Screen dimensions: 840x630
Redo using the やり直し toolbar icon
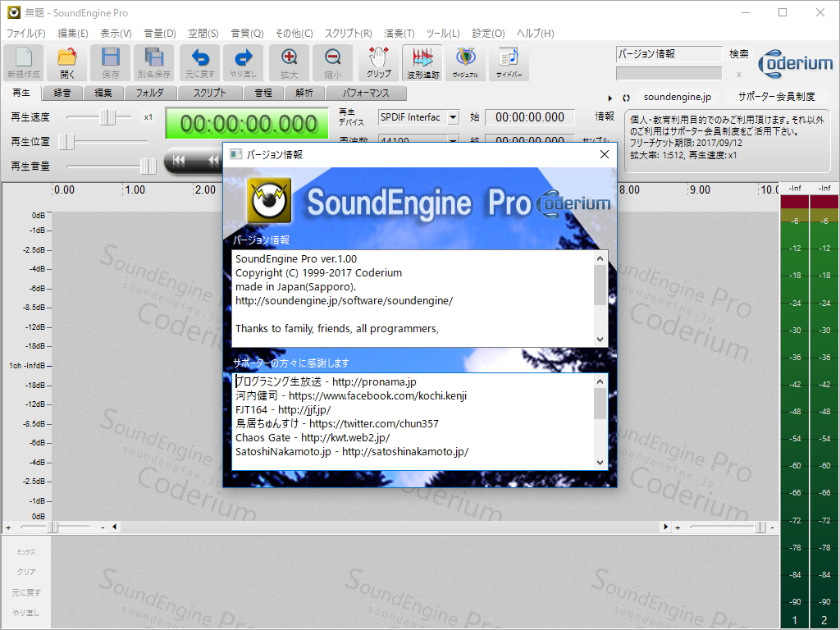(x=243, y=62)
